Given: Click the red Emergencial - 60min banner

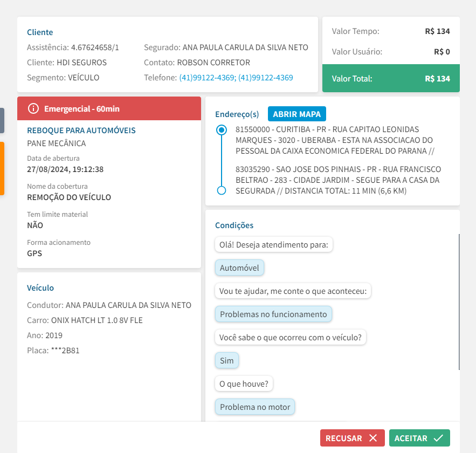Looking at the screenshot, I should tap(109, 109).
